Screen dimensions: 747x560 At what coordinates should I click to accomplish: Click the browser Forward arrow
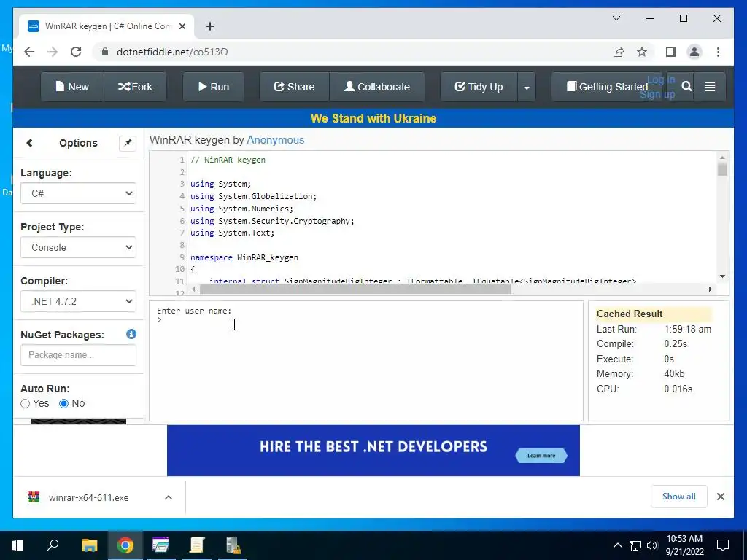point(53,52)
